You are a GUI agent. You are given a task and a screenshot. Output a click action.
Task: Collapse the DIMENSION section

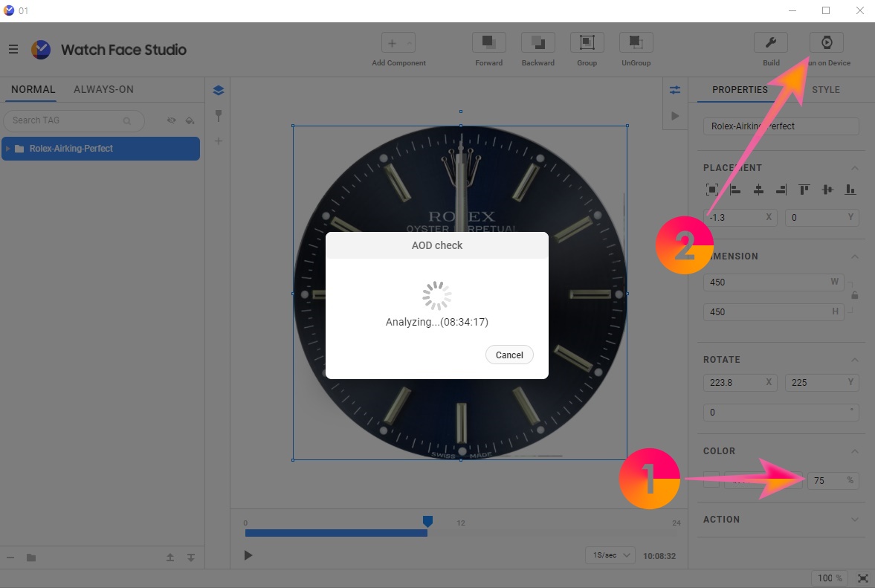[854, 256]
